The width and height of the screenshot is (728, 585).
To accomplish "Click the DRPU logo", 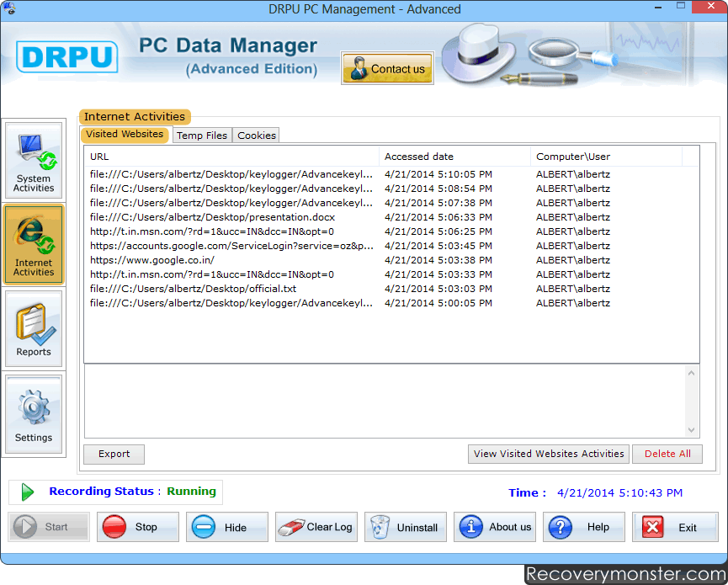I will [66, 57].
